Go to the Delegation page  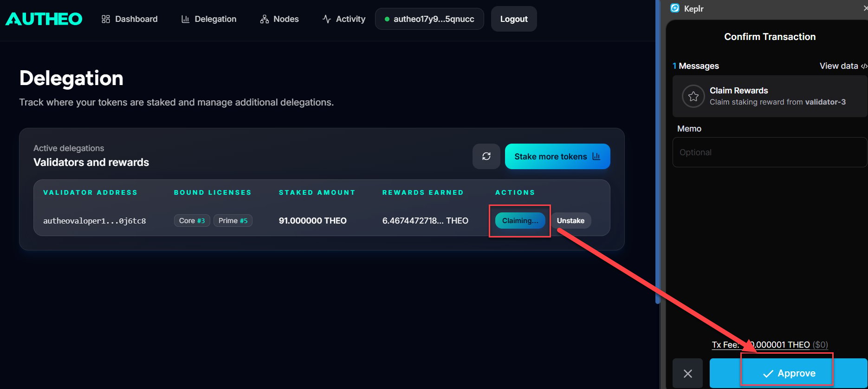pos(209,19)
